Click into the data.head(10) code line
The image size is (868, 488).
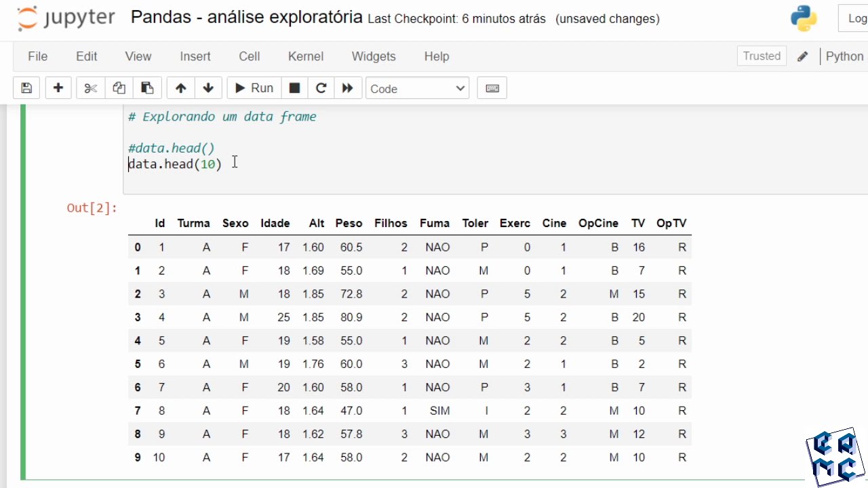(x=175, y=164)
